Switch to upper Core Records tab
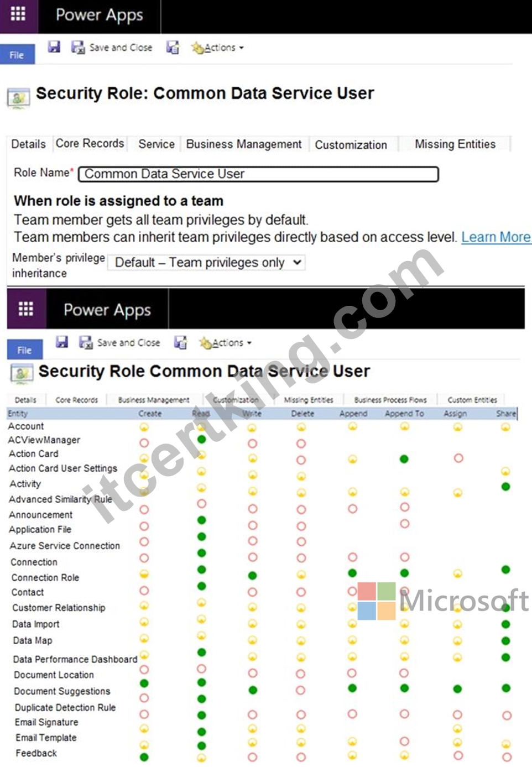Image resolution: width=532 pixels, height=767 pixels. tap(90, 144)
